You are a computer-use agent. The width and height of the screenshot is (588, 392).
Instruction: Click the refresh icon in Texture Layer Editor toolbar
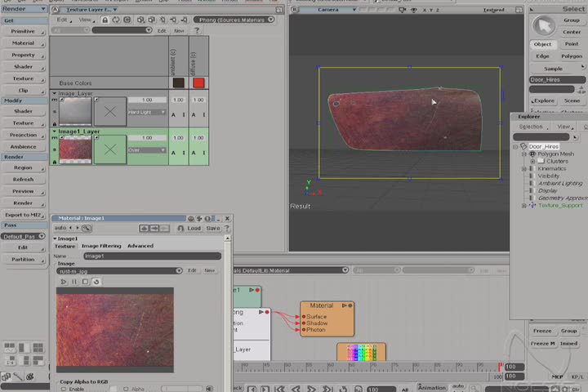point(116,20)
